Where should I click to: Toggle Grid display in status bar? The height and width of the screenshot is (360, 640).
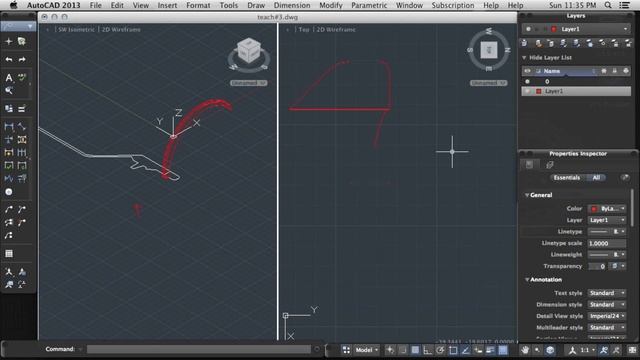(415, 350)
